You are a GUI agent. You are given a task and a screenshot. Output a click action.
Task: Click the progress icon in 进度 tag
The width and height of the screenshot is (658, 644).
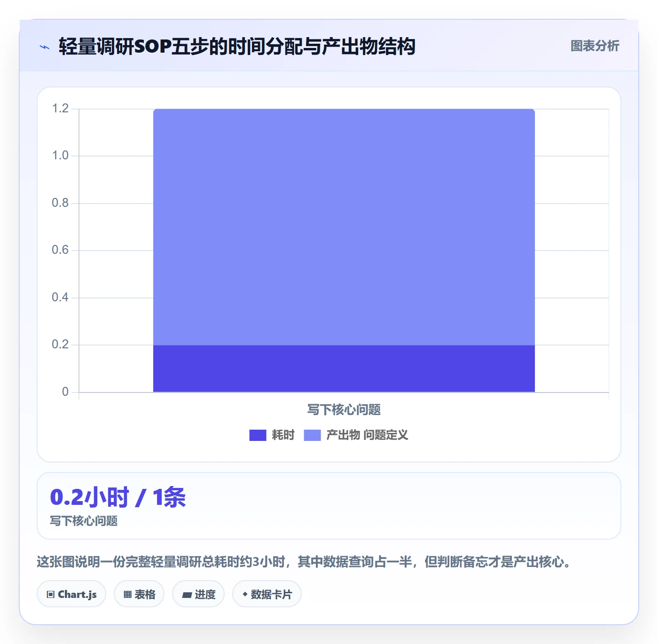[x=187, y=595]
